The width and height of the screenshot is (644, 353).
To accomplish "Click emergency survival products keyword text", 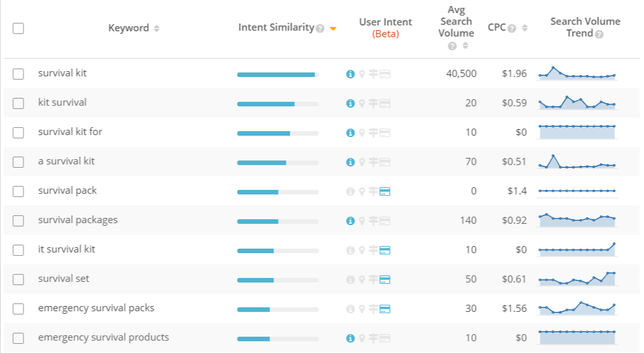I will tap(104, 337).
